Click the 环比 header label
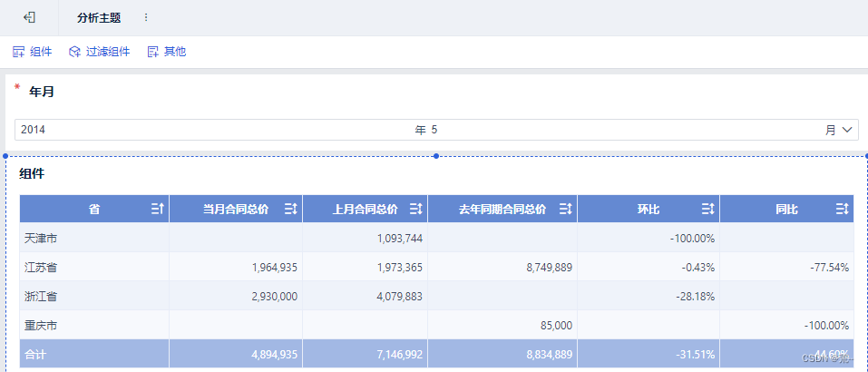 click(x=649, y=210)
